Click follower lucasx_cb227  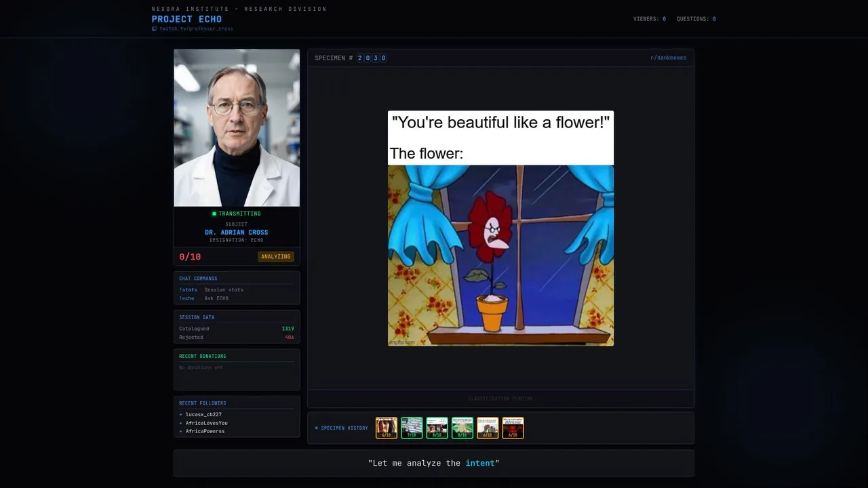pyautogui.click(x=203, y=414)
